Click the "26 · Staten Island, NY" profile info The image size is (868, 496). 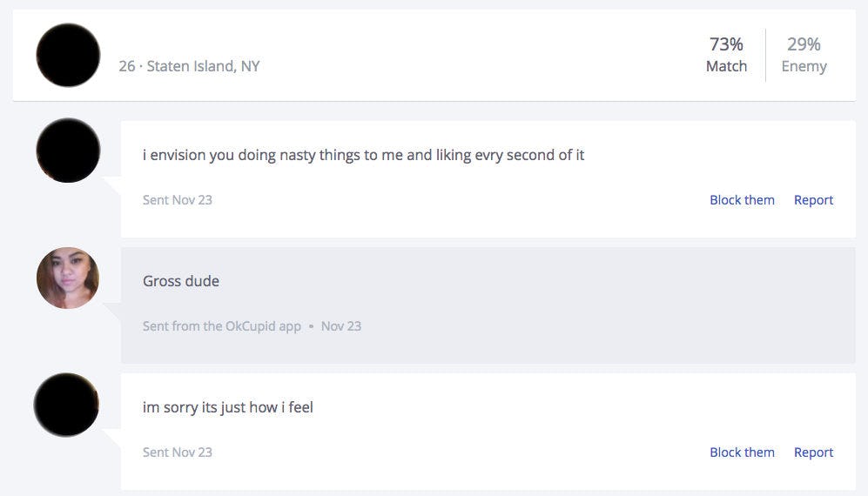(189, 66)
